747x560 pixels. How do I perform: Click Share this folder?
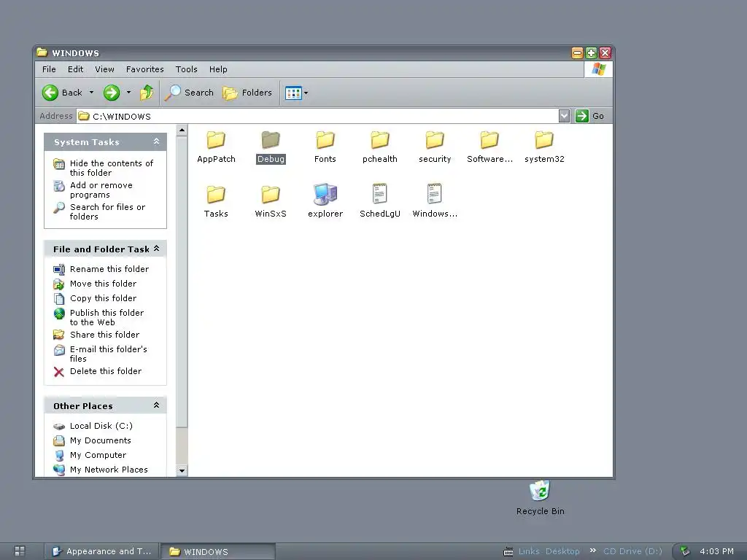pos(96,335)
